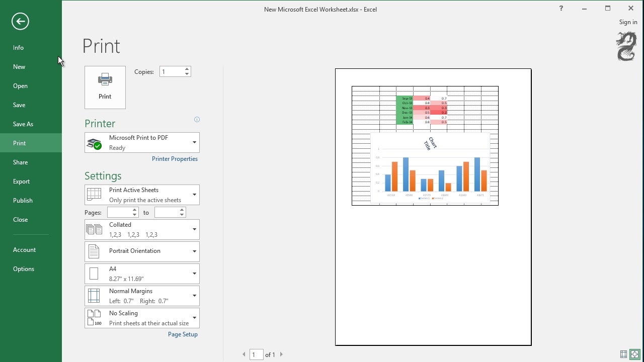Toggle Zoom to Page in the preview corner
Viewport: 644px width, 362px height.
tap(634, 354)
